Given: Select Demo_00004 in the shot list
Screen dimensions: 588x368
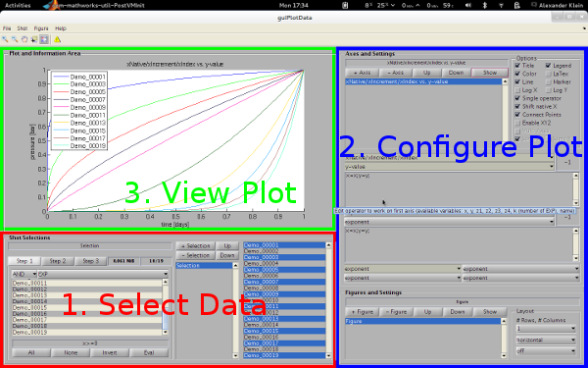Looking at the screenshot, I should point(284,264).
